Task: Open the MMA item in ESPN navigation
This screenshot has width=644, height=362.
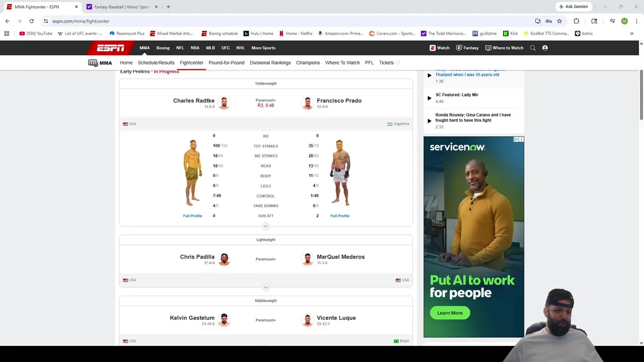Action: tap(144, 48)
